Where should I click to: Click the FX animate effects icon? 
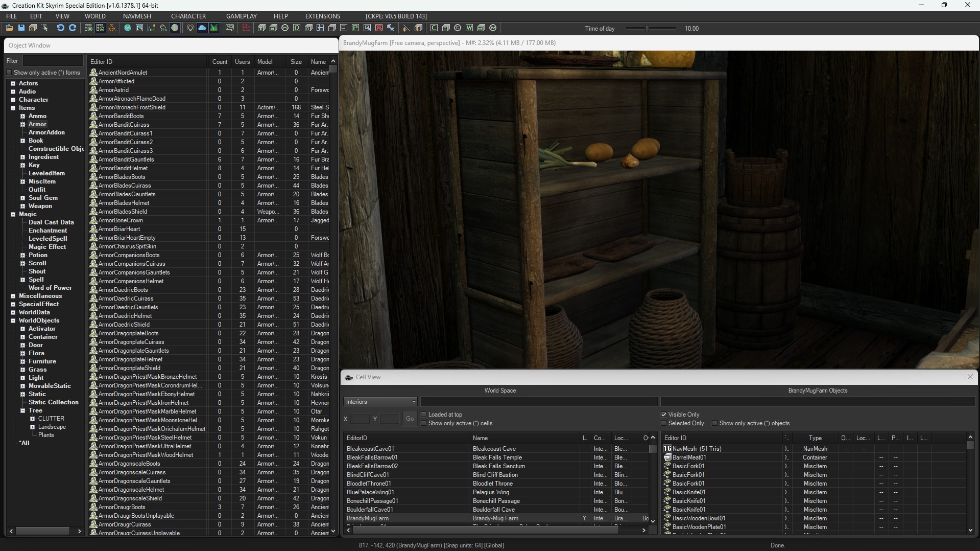[163, 28]
